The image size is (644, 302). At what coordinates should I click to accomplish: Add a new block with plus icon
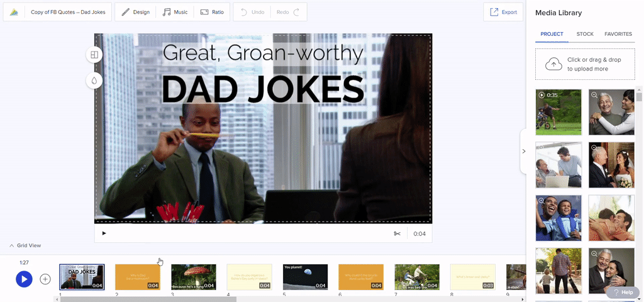click(45, 279)
